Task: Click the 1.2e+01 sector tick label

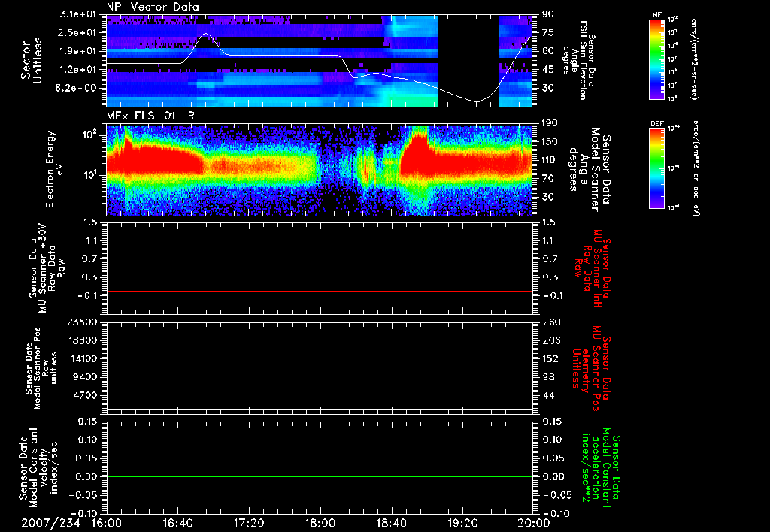Action: click(x=78, y=70)
